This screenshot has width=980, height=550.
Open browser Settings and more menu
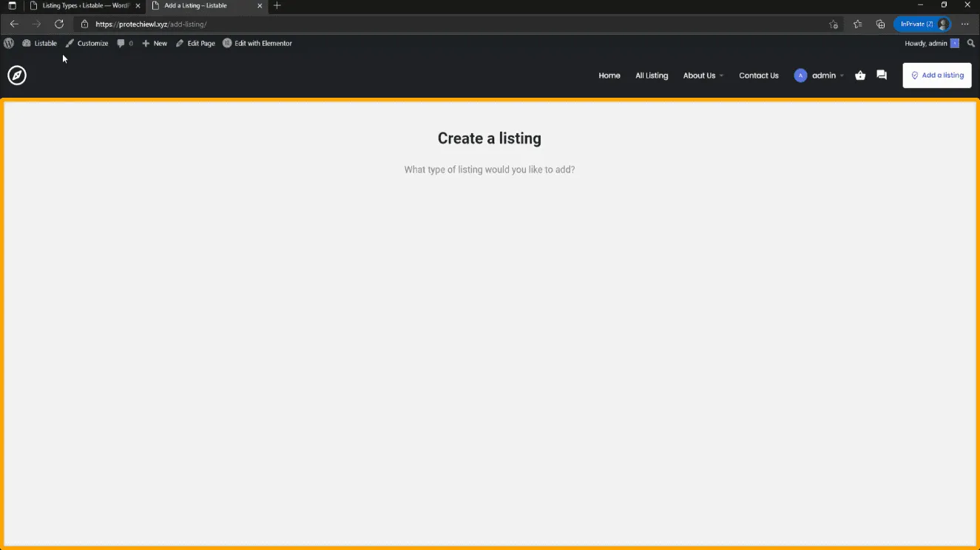(964, 24)
